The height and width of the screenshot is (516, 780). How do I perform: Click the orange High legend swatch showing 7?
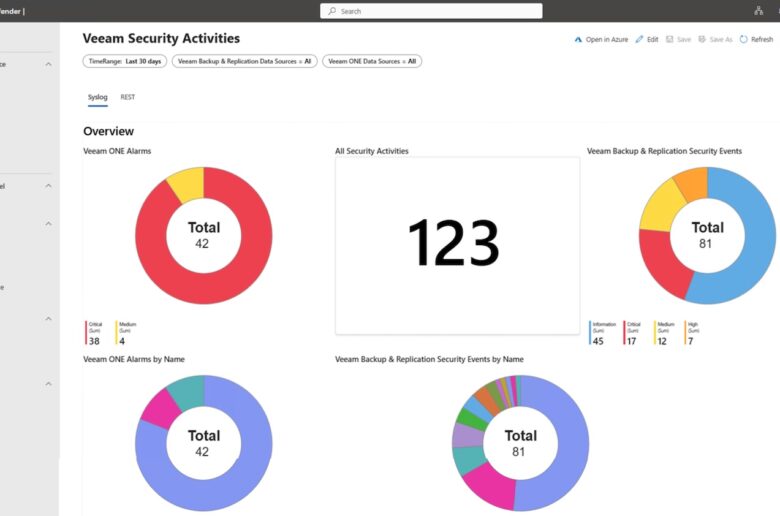pyautogui.click(x=686, y=333)
